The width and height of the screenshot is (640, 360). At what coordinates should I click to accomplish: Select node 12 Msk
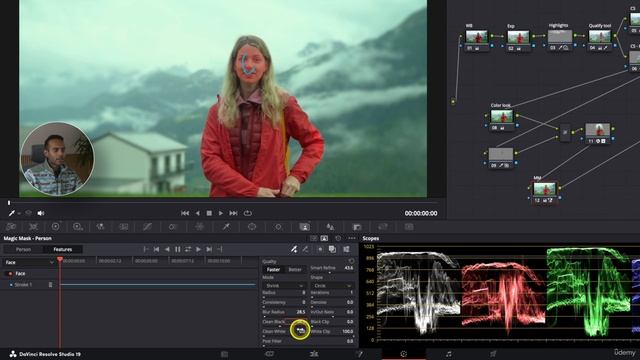pyautogui.click(x=544, y=192)
